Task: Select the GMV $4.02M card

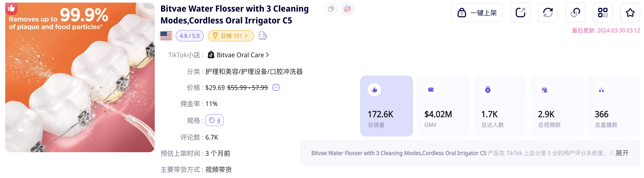Action: pyautogui.click(x=443, y=106)
